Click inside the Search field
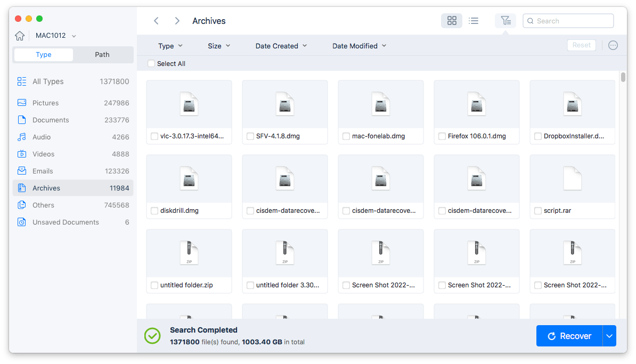Screen dimensions: 636x364 point(568,20)
